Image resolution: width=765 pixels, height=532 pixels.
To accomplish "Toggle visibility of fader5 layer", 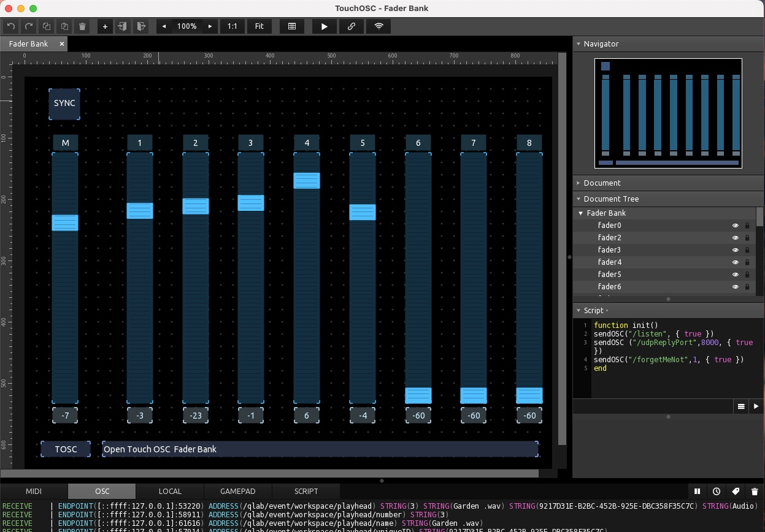I will click(x=735, y=275).
